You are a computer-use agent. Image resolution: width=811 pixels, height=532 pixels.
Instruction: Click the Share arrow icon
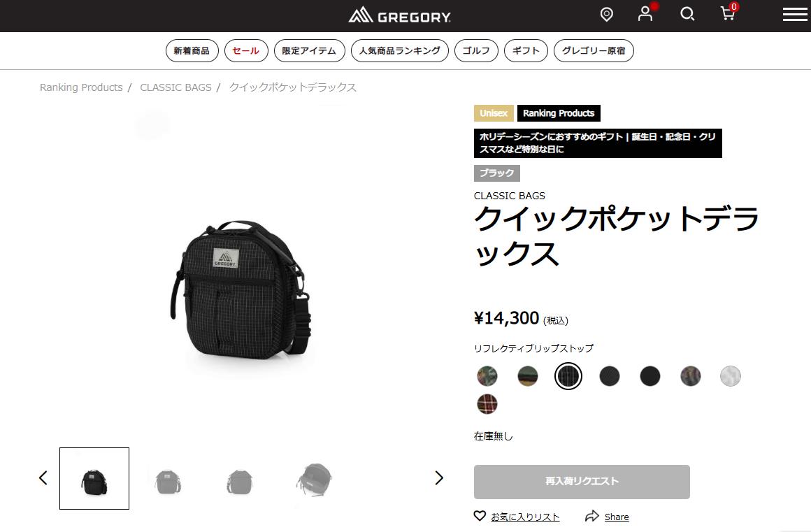(x=591, y=515)
